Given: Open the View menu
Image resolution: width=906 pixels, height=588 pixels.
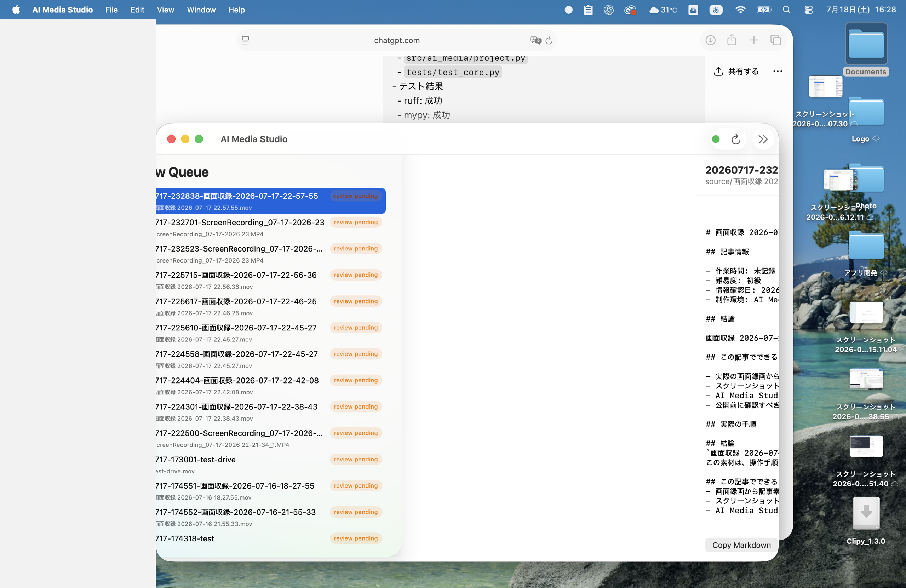Looking at the screenshot, I should [x=165, y=10].
